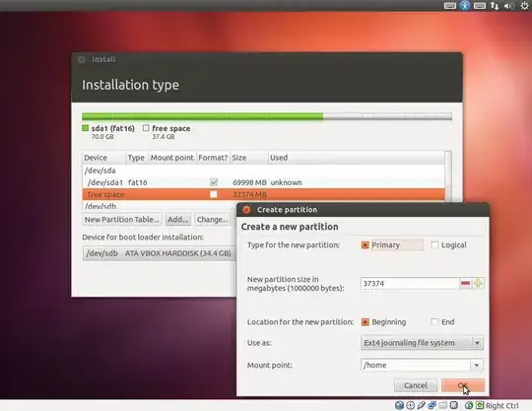Click the New Partition Table button

point(122,220)
